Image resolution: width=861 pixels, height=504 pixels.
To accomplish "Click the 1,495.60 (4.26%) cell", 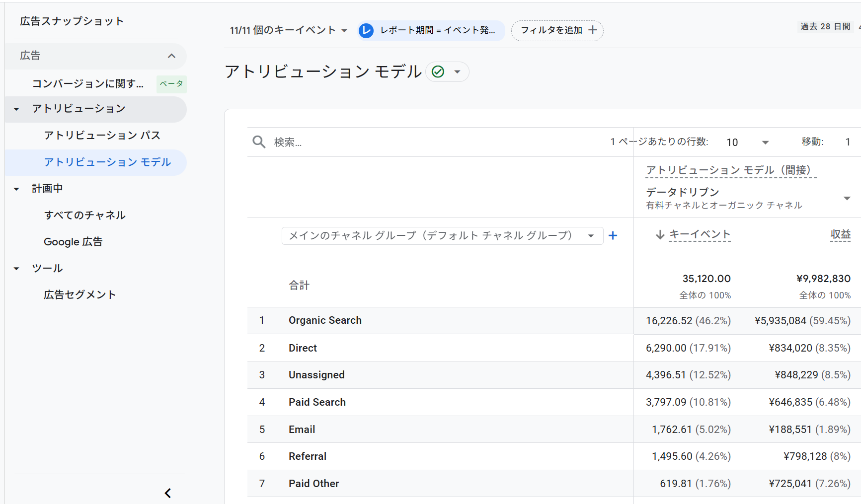I will coord(691,456).
